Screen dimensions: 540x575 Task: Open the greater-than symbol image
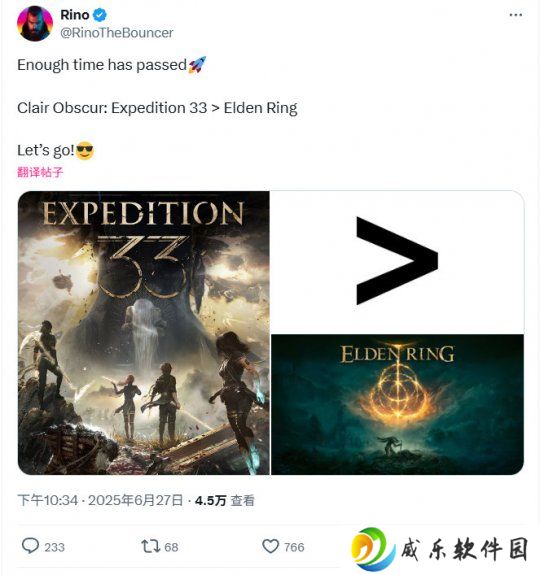[397, 262]
